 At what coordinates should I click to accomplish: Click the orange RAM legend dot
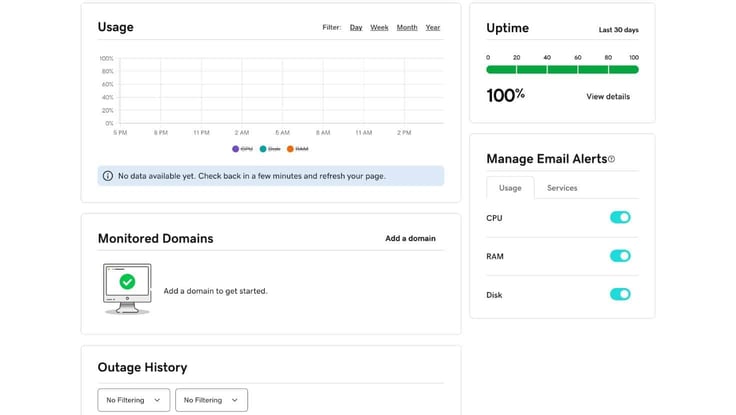[290, 149]
